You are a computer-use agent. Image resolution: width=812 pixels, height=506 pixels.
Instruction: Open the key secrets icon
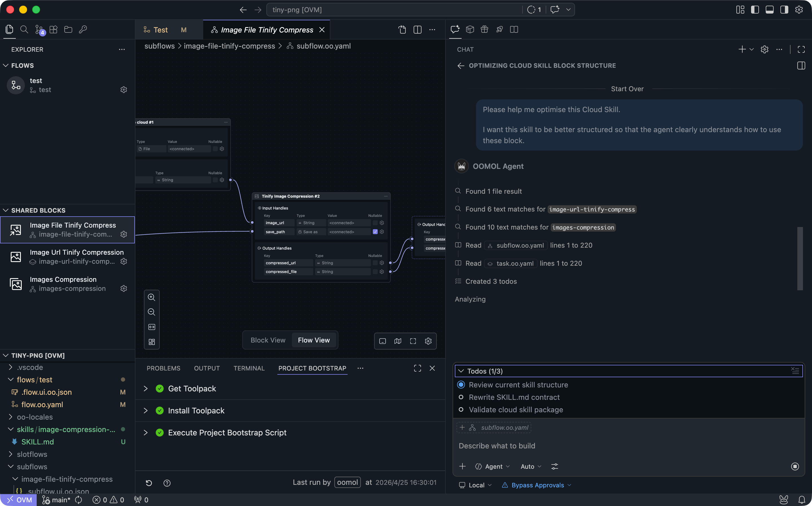click(x=83, y=29)
